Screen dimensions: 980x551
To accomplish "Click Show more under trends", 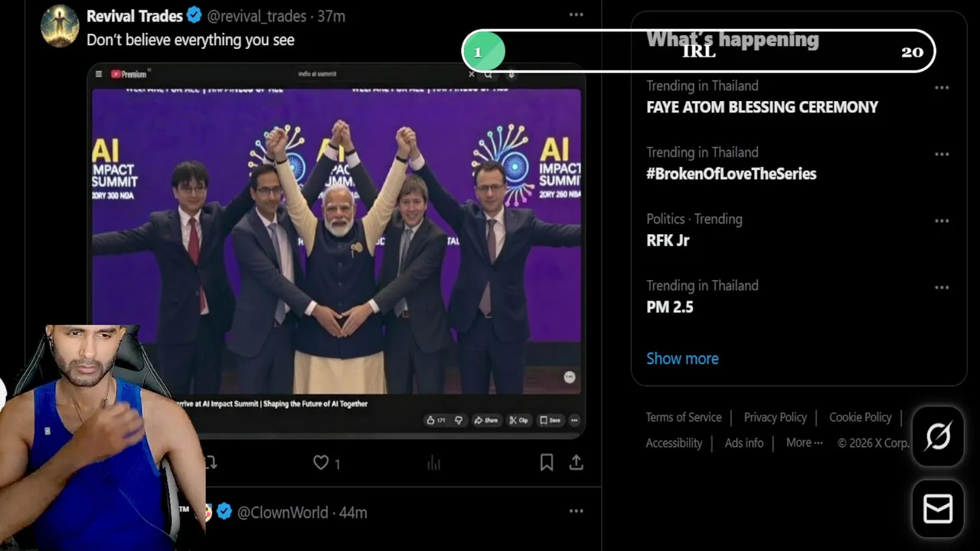I will coord(682,358).
